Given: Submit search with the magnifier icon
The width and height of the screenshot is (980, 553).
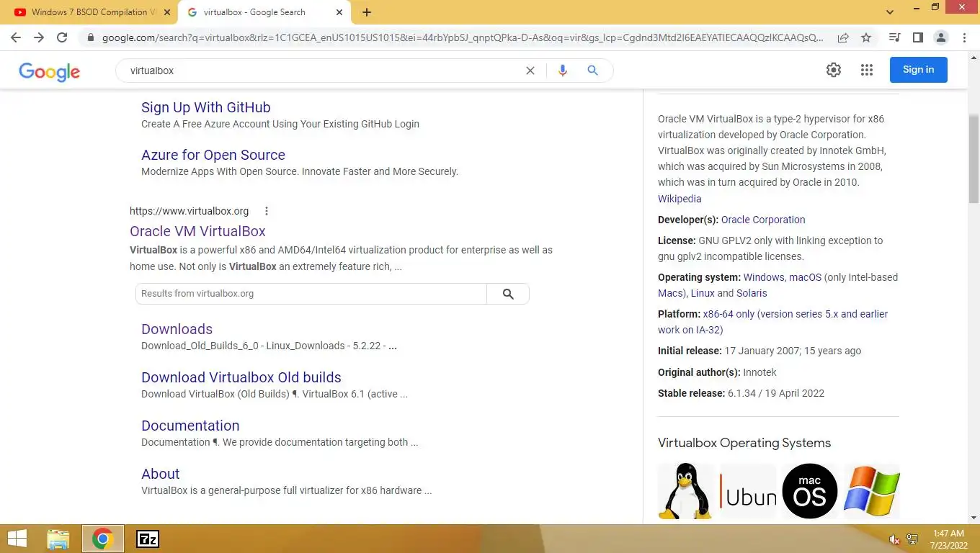Looking at the screenshot, I should (x=592, y=71).
